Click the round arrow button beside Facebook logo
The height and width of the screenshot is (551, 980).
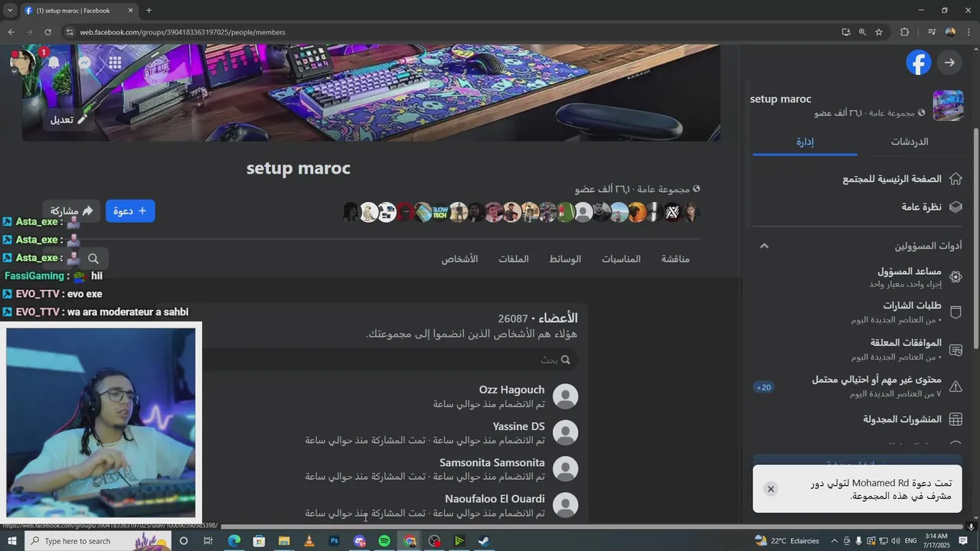[x=949, y=63]
